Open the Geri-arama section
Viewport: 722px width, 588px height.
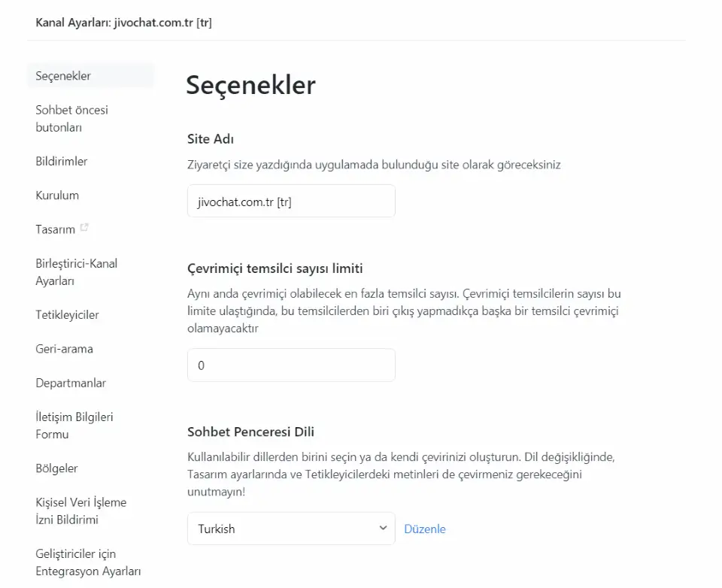(64, 349)
